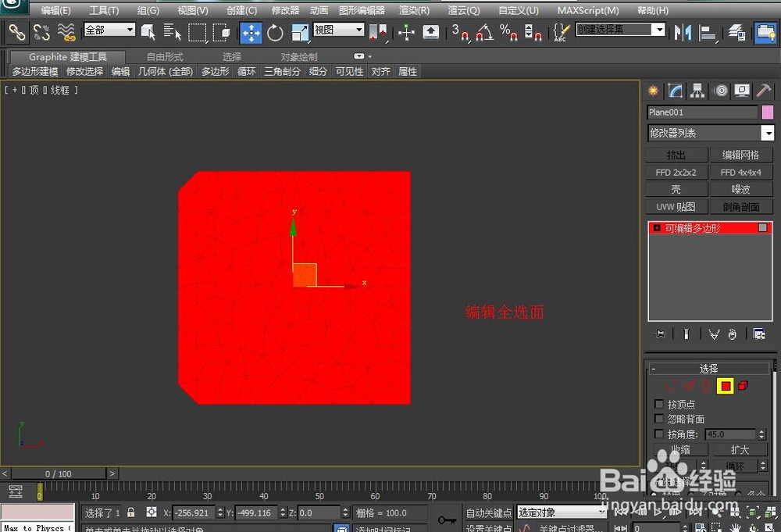Open the Create command panel tab
This screenshot has width=781, height=532.
click(x=653, y=91)
